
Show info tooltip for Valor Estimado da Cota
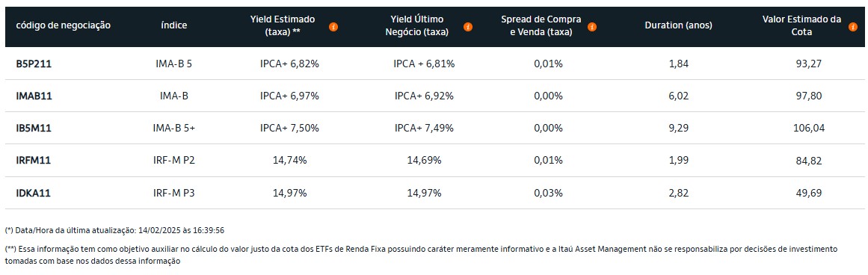[852, 27]
